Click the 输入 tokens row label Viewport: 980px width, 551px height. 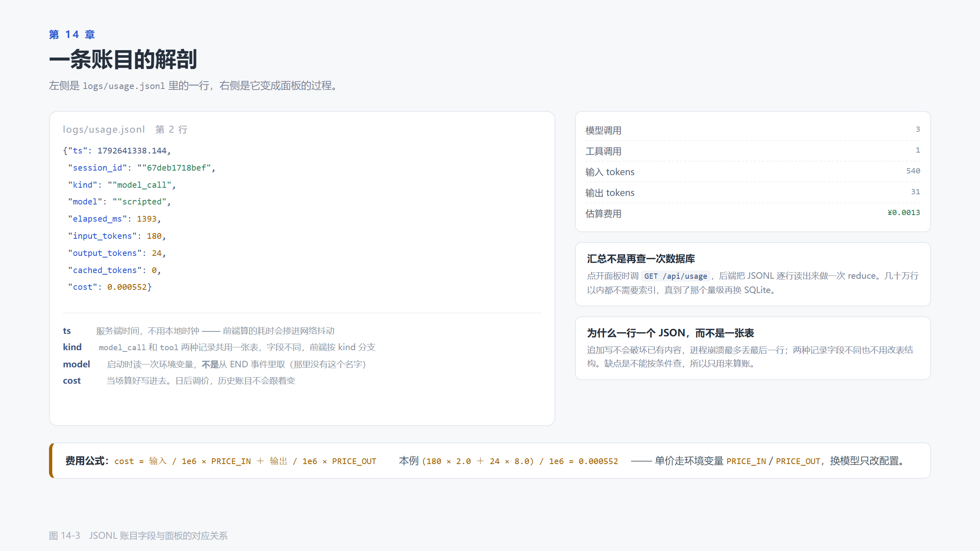[x=610, y=172]
